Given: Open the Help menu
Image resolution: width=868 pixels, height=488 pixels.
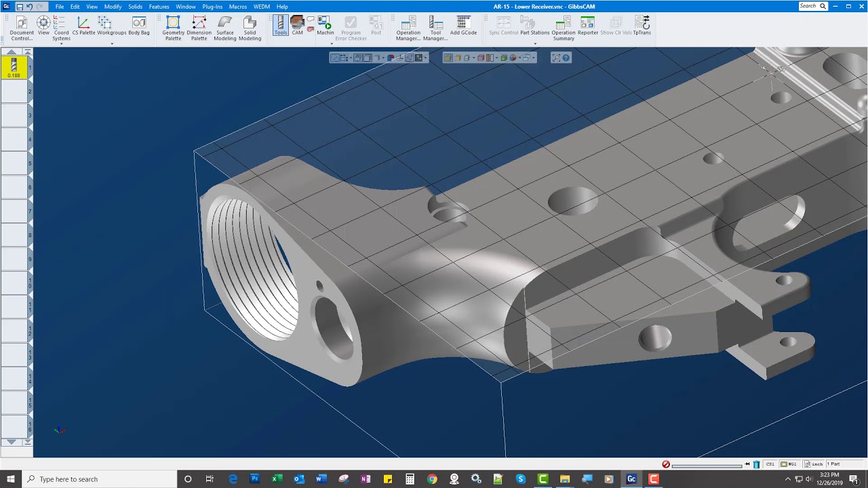Looking at the screenshot, I should point(282,7).
